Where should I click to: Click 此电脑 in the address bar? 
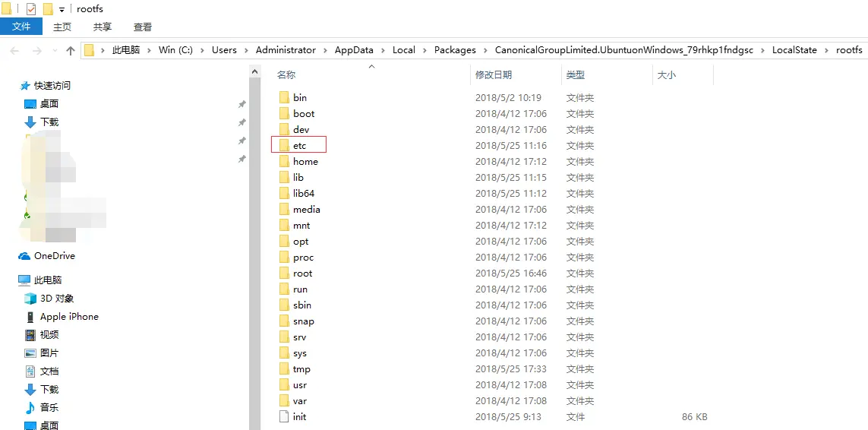(x=125, y=50)
